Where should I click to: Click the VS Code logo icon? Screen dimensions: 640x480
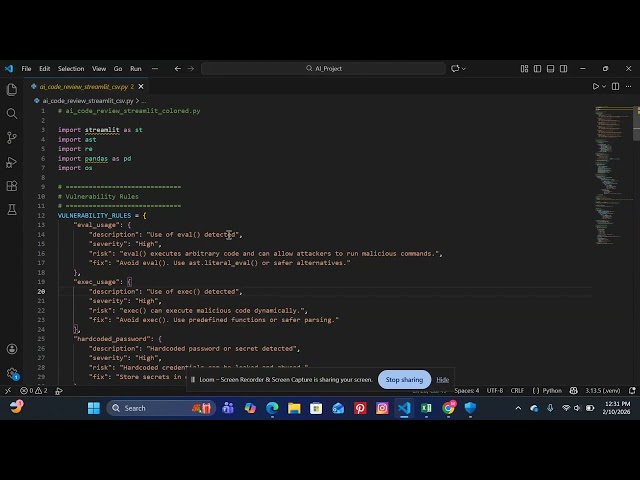[9, 69]
